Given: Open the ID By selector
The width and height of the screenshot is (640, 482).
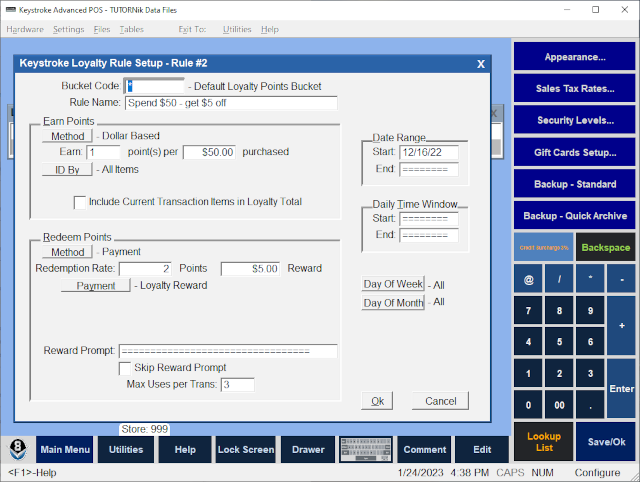Looking at the screenshot, I should 68,169.
